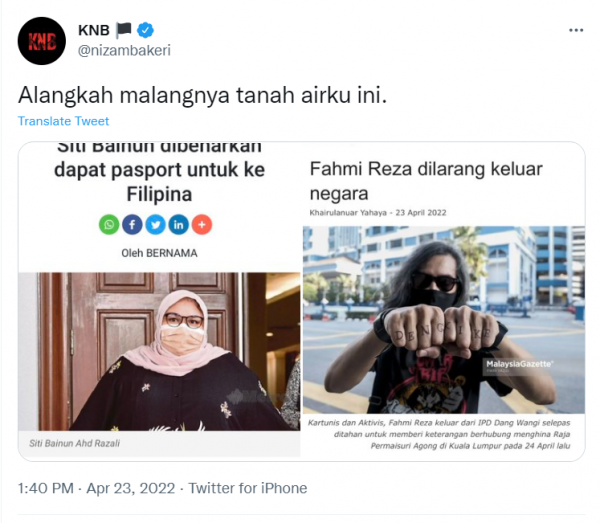The height and width of the screenshot is (523, 600).
Task: Open the Fahmi Reza photo thumbnail
Action: point(444,319)
